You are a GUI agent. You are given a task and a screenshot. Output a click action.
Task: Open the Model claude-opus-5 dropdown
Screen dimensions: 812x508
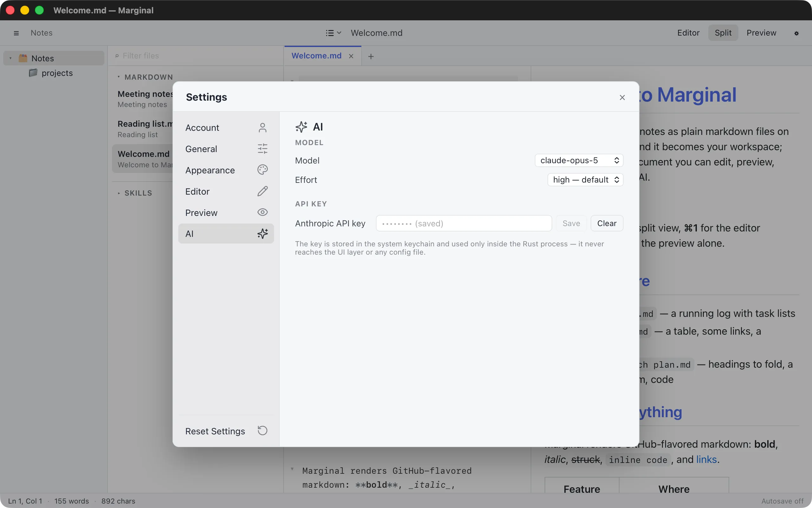[579, 160]
